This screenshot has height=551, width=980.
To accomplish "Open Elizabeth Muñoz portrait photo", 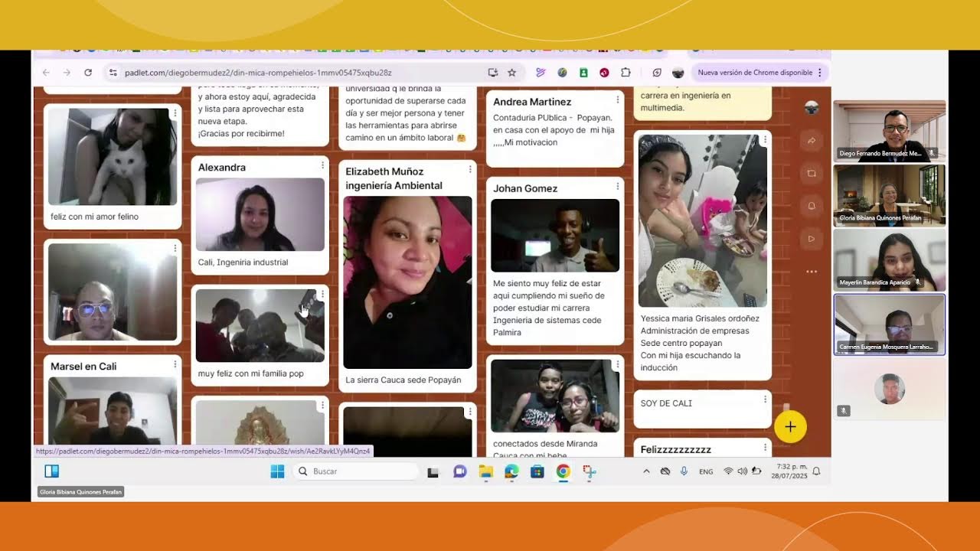I will [x=407, y=282].
